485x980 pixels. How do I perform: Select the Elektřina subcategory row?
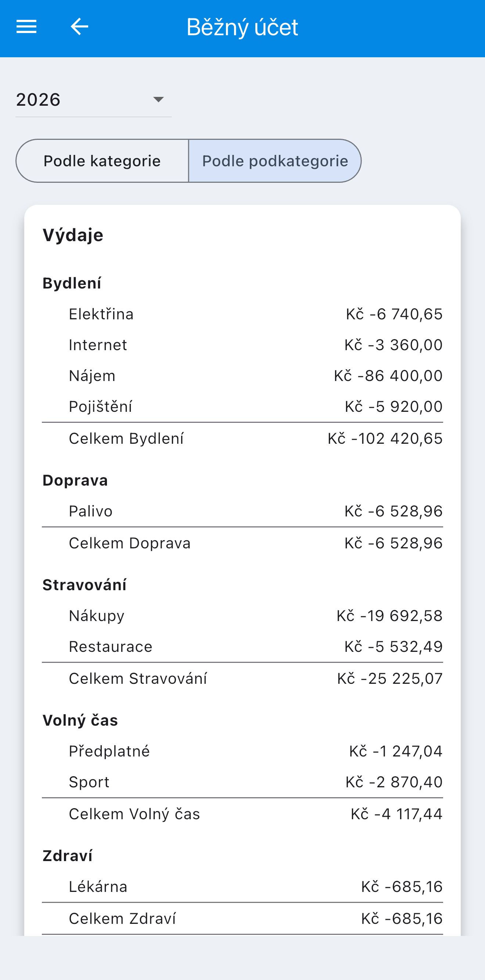(242, 314)
